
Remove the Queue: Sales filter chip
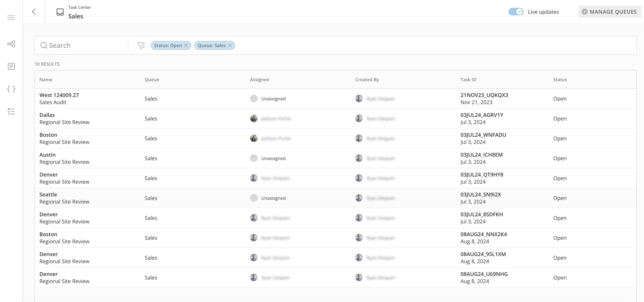click(x=230, y=45)
